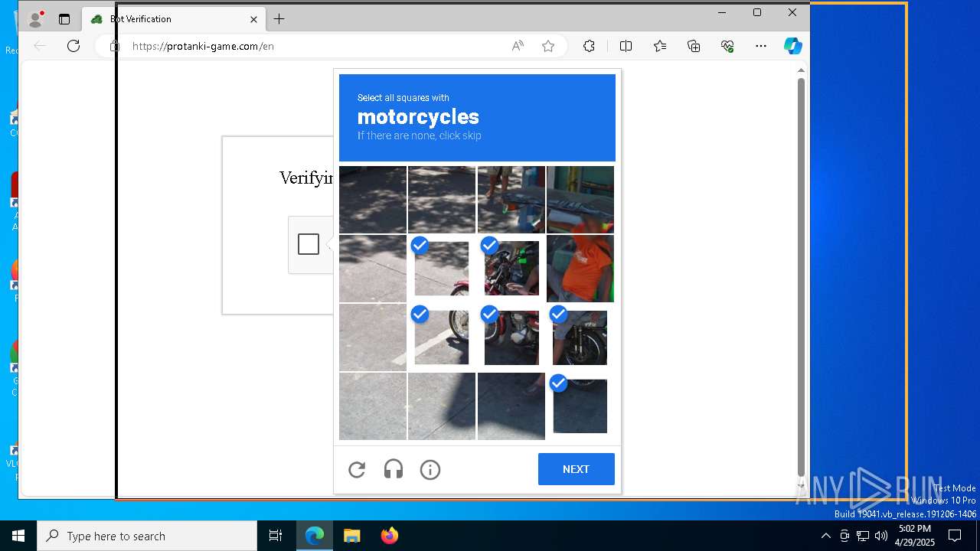The width and height of the screenshot is (980, 551).
Task: Deselect checked tile with motorcycle handlebars
Action: coord(511,269)
